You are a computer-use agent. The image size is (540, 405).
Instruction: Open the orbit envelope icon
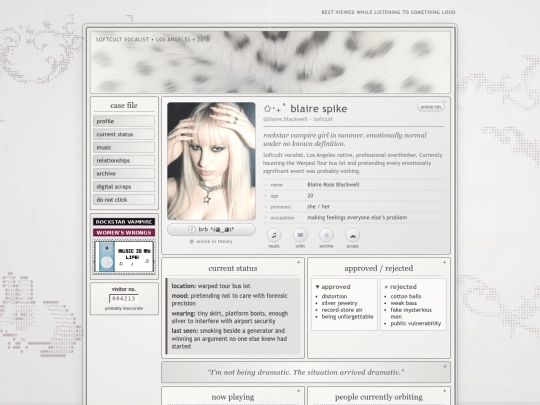(300, 235)
